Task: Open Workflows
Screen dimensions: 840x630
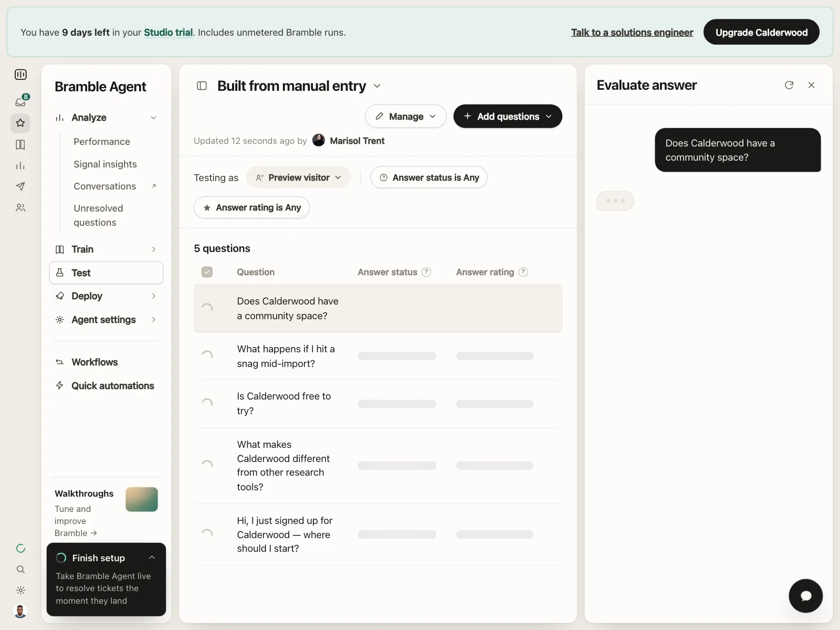Action: [x=94, y=362]
